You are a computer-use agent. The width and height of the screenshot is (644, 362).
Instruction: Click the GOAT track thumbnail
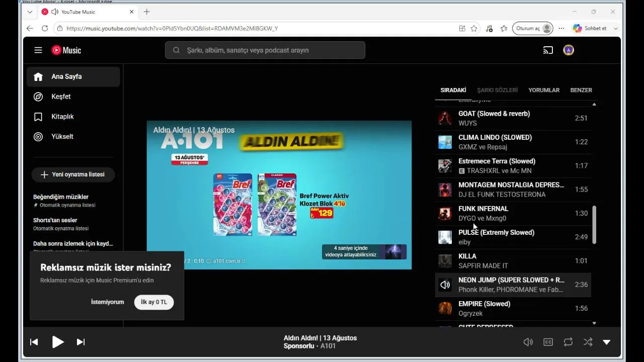tap(445, 118)
